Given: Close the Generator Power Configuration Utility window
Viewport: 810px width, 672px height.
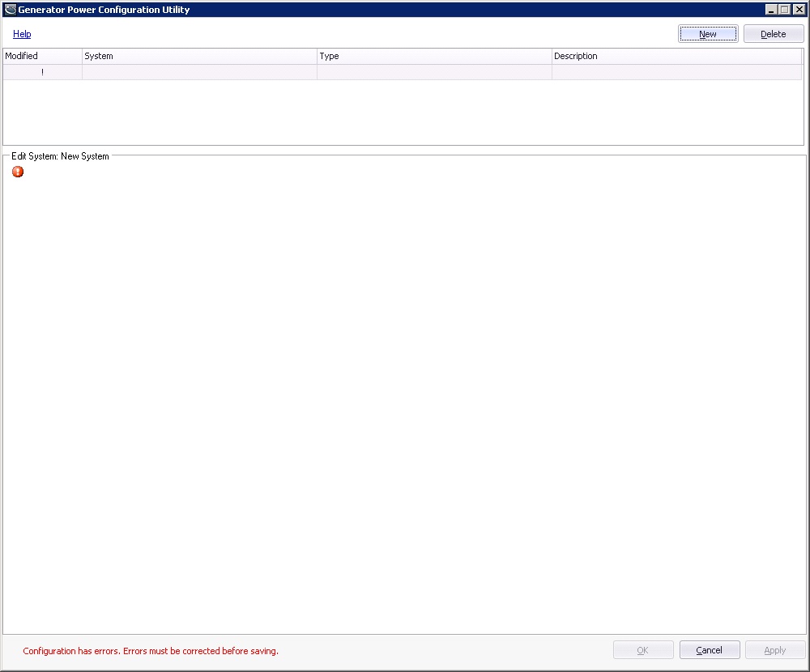Looking at the screenshot, I should click(799, 9).
